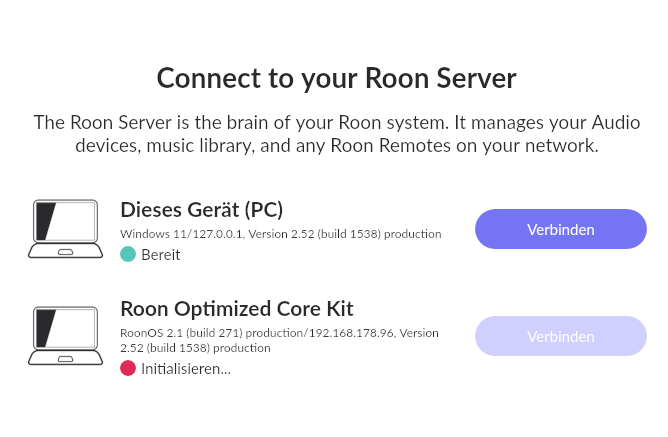The height and width of the screenshot is (437, 668).
Task: Click the screen of the PC laptop icon
Action: coord(66,221)
